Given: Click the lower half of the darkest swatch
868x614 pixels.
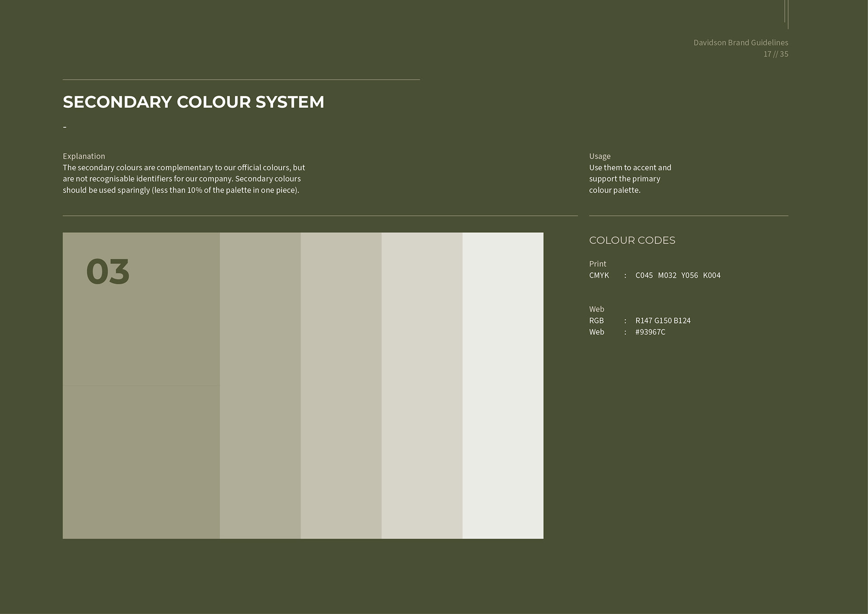Looking at the screenshot, I should point(141,461).
